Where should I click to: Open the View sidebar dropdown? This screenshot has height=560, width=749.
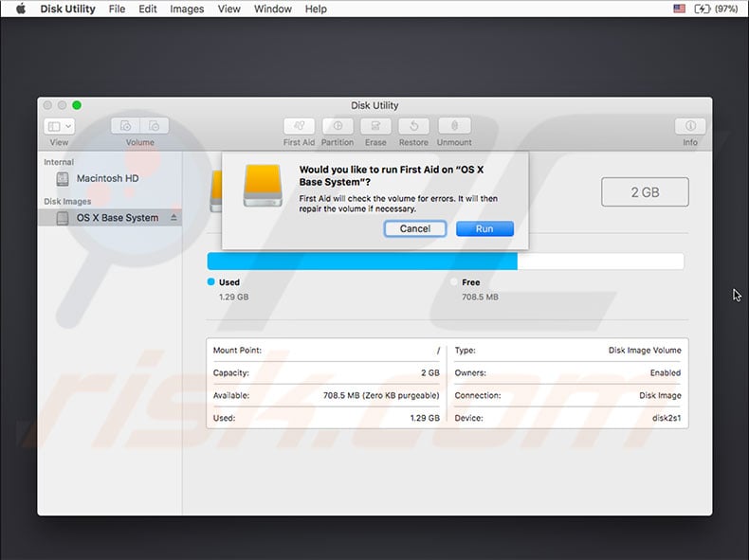59,126
